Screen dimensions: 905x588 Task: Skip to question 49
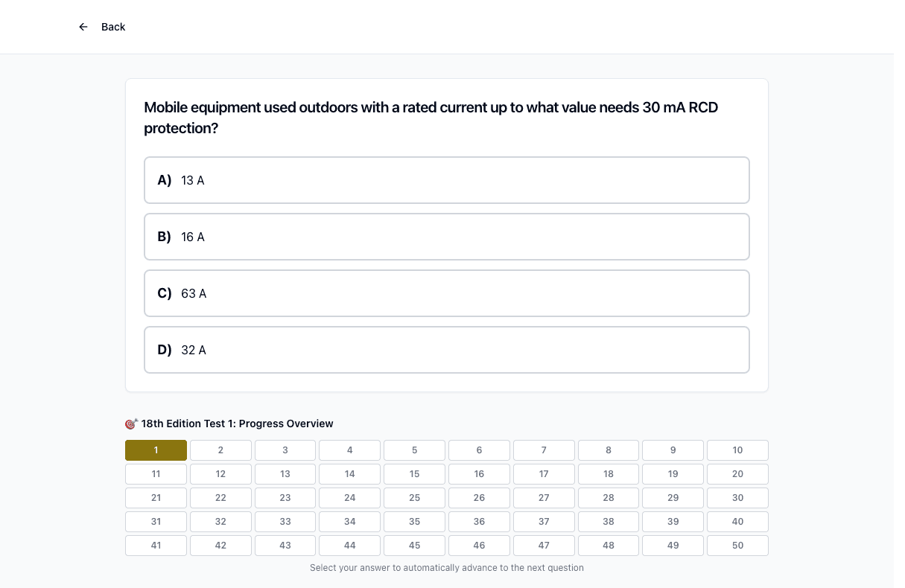coord(673,546)
